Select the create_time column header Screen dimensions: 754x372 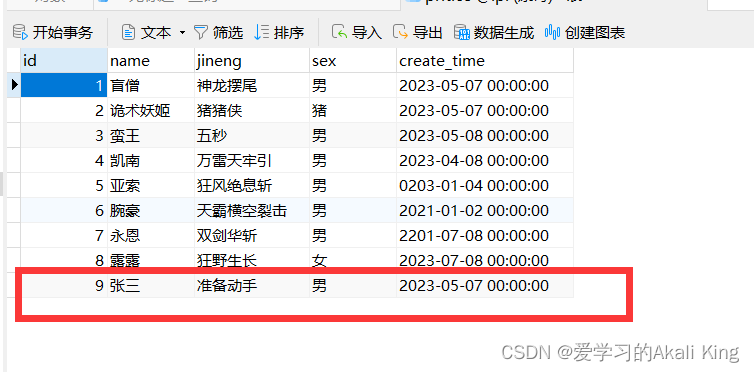pos(485,61)
